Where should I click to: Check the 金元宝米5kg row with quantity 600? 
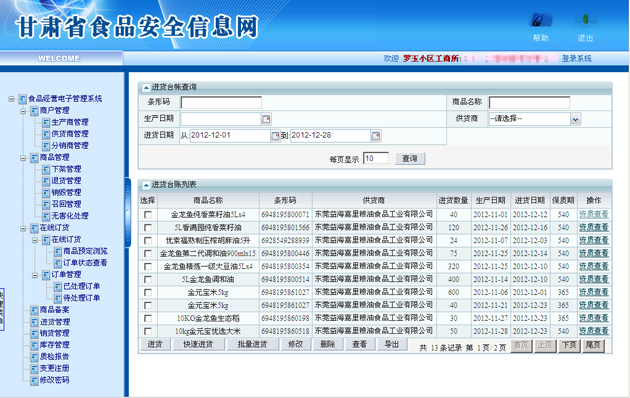(148, 292)
